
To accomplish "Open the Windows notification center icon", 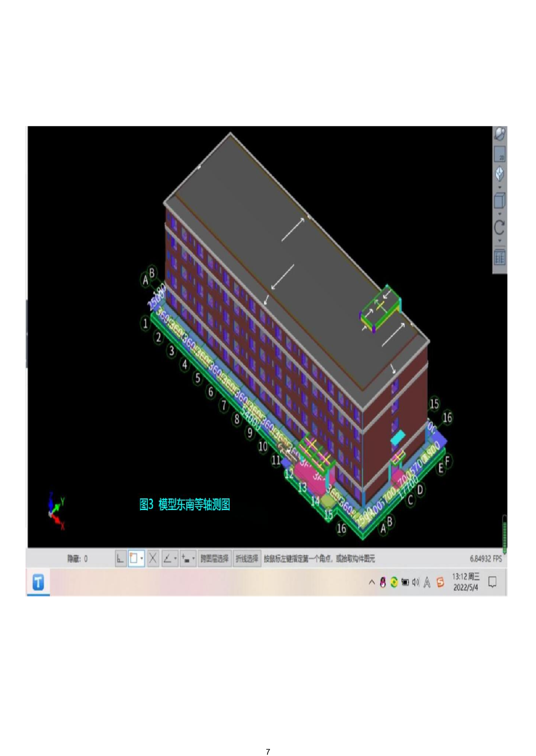I will [x=493, y=582].
